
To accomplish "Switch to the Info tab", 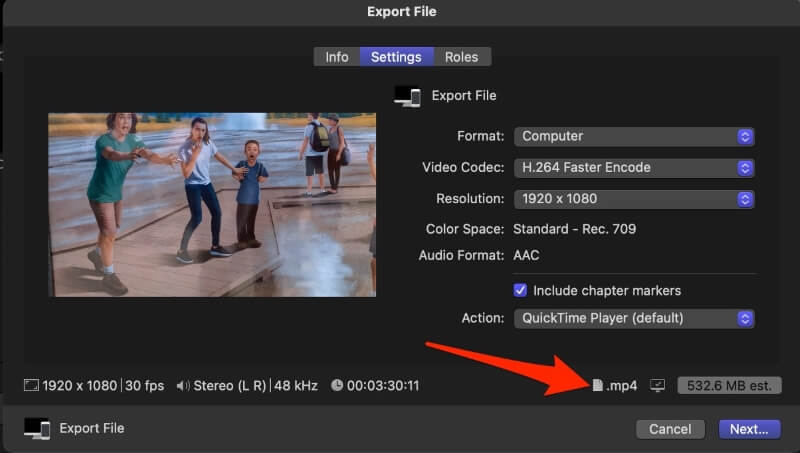I will [337, 57].
